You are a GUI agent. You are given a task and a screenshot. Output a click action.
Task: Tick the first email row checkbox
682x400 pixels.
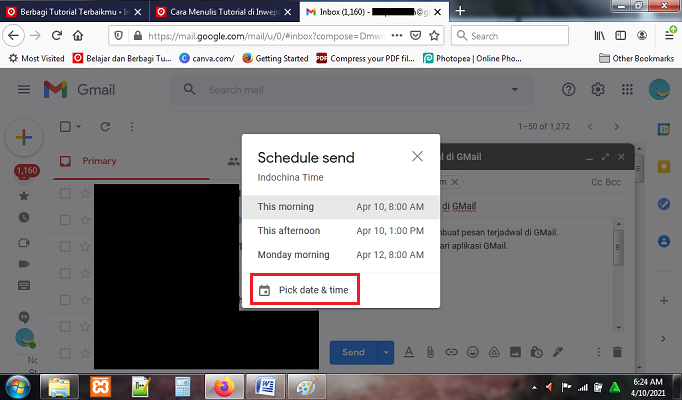click(65, 193)
